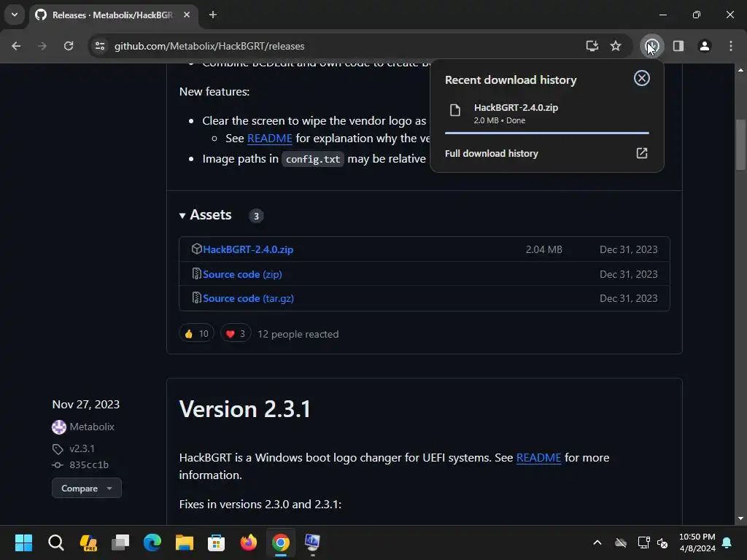Open Microsoft Store from taskbar
This screenshot has width=747, height=560.
[x=216, y=542]
